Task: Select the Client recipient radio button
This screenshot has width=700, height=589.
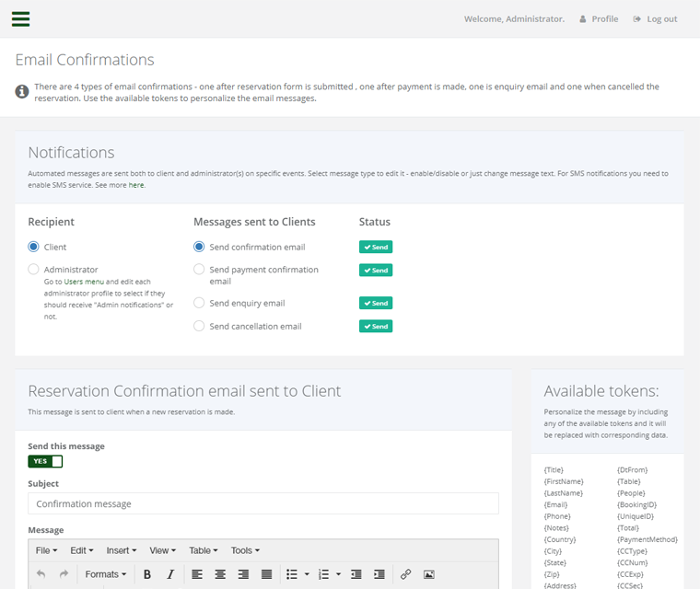Action: click(x=33, y=247)
